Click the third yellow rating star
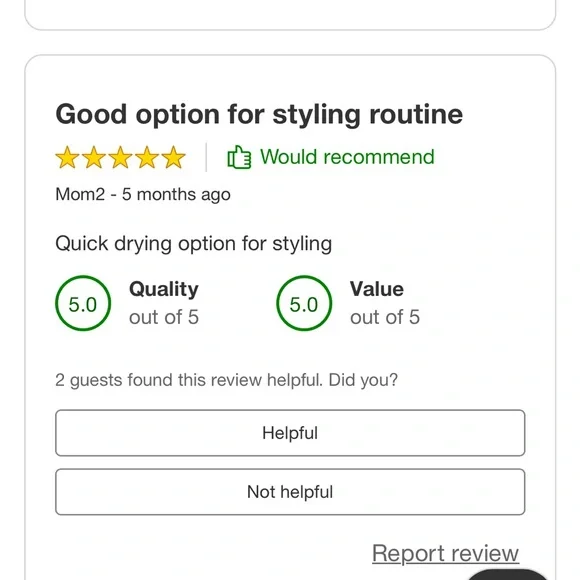 pos(121,158)
